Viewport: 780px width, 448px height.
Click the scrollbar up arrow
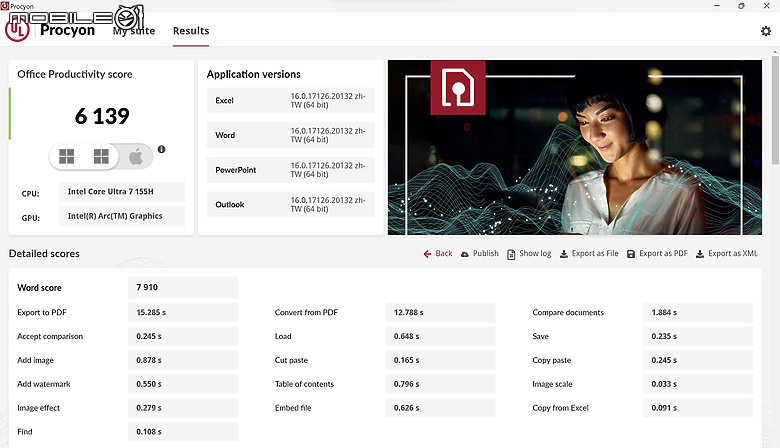pyautogui.click(x=775, y=51)
